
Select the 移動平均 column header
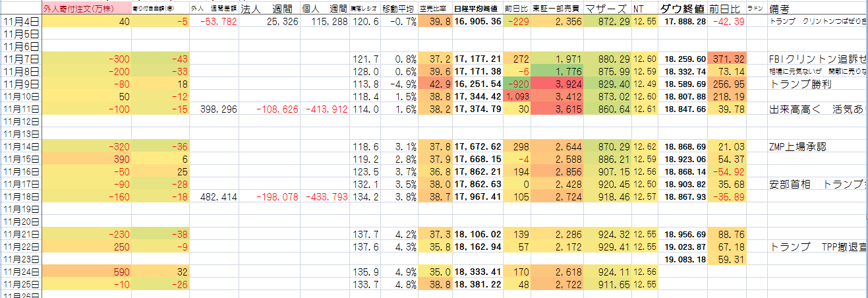[402, 9]
